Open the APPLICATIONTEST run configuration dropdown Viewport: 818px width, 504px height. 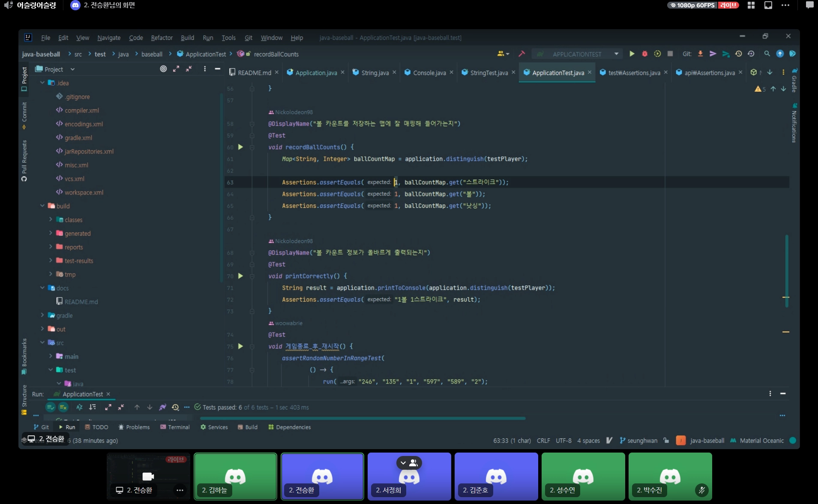[577, 54]
